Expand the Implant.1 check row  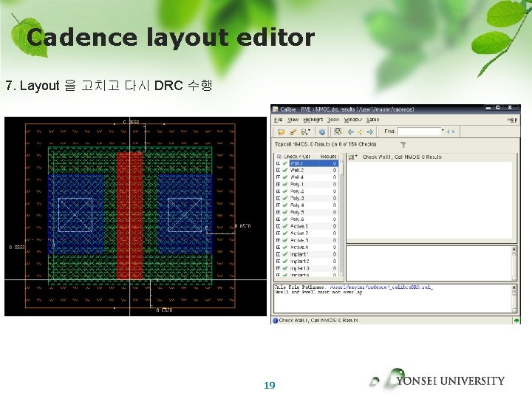(x=279, y=254)
